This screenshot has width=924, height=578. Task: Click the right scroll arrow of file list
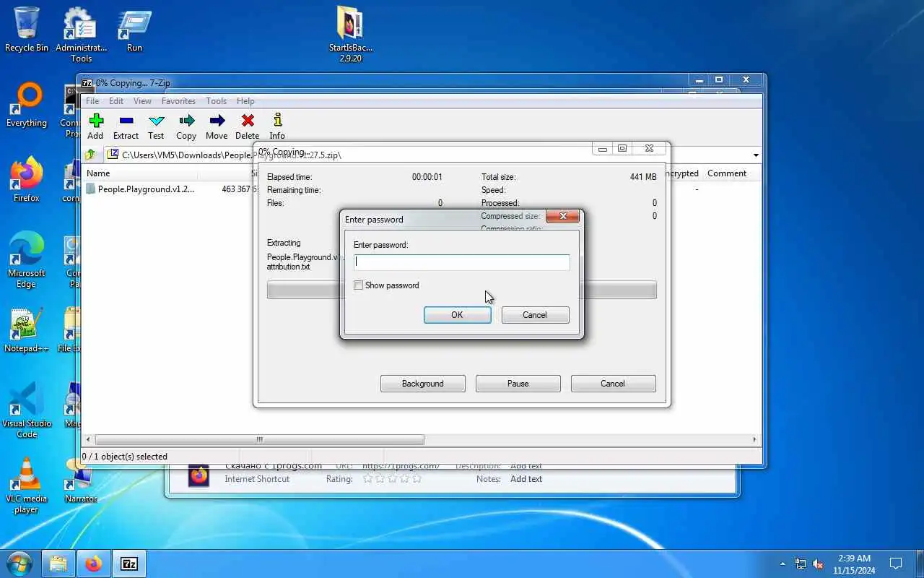[754, 439]
